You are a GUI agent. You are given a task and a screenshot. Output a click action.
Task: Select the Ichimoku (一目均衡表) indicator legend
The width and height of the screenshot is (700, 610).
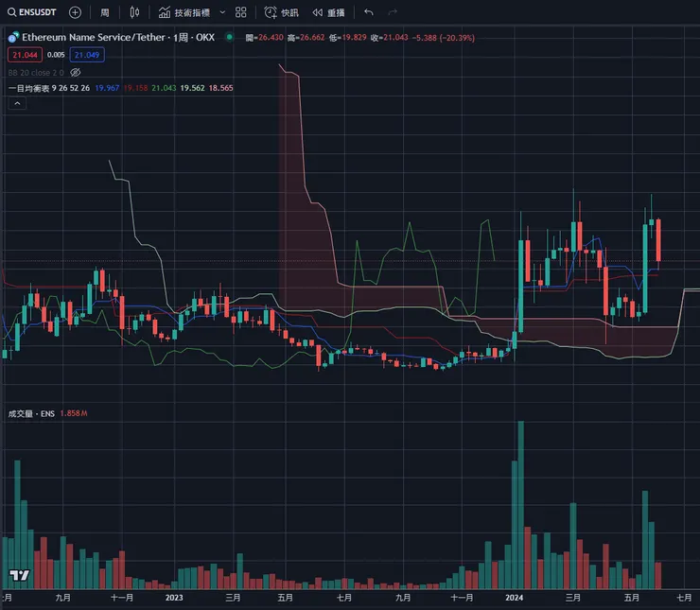coord(49,88)
